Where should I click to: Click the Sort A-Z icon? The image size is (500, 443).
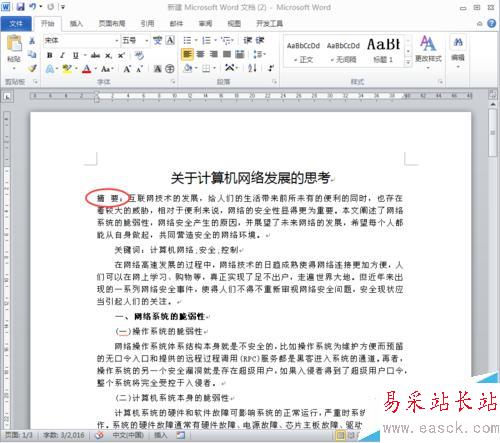point(252,68)
